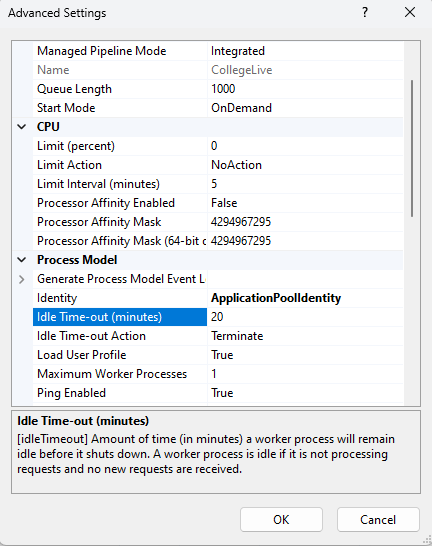The image size is (432, 546).
Task: Select the Idle Time-out (minutes) value 20
Action: [305, 317]
